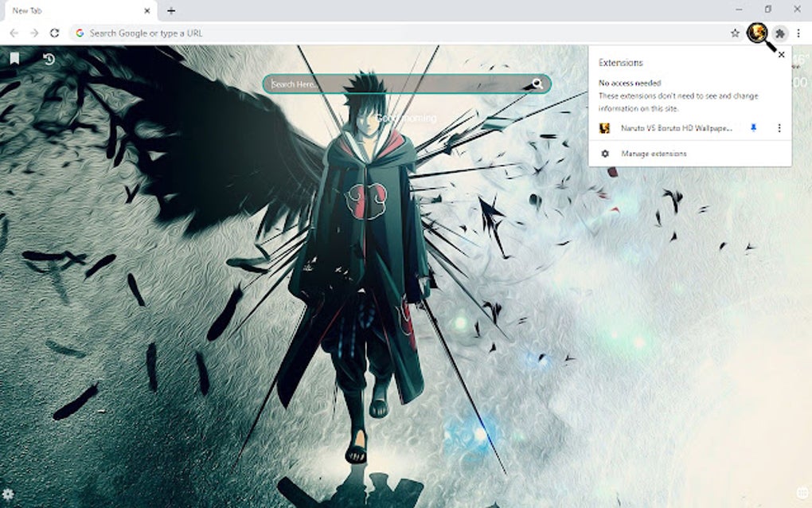Click the 'Extensions' popup title
This screenshot has height=508, width=812.
click(x=620, y=63)
